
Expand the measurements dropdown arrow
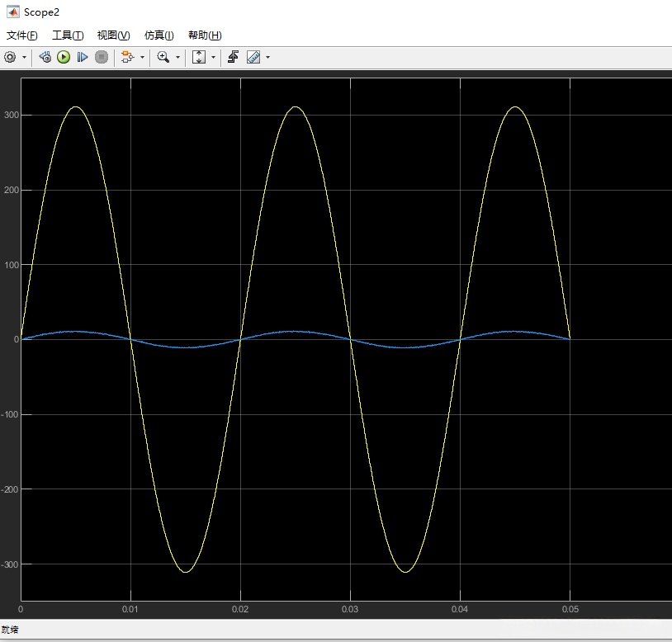[267, 57]
